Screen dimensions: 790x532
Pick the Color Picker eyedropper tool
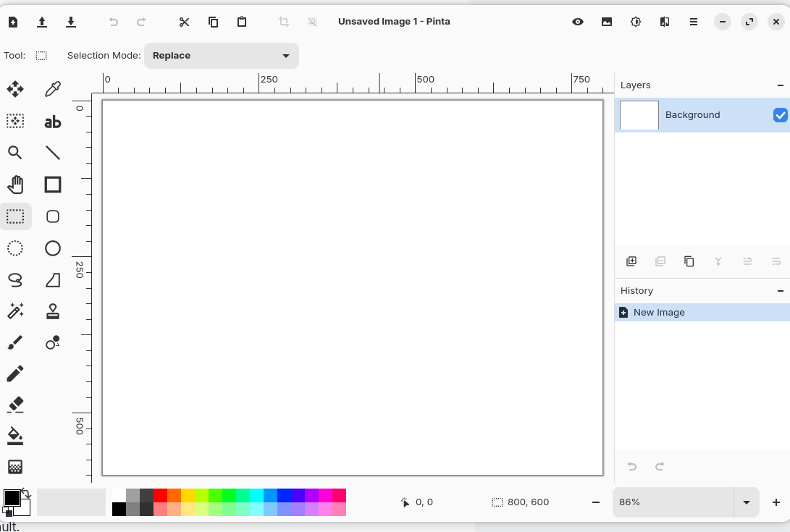tap(53, 89)
